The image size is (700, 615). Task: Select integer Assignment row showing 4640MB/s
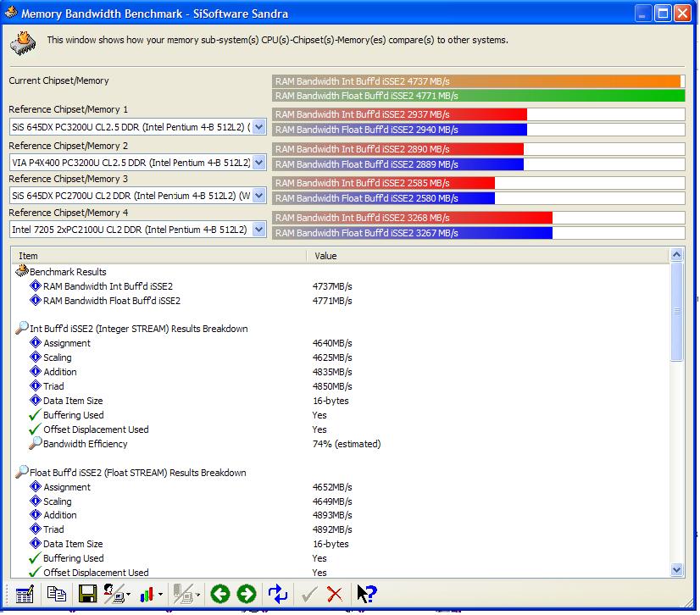tap(340, 343)
